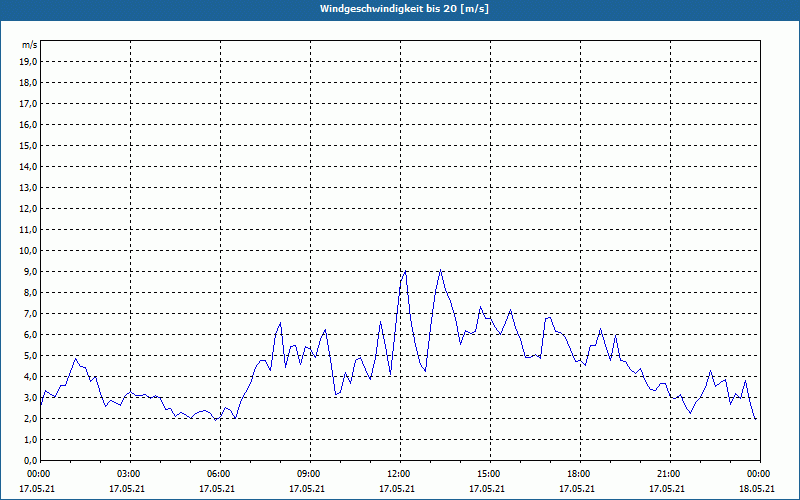Viewport: 800px width, 500px height.
Task: Select the "03:00" time label
Action: pos(130,474)
